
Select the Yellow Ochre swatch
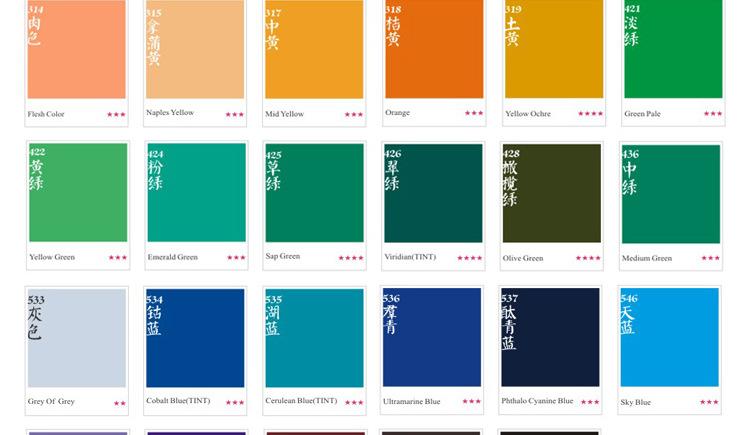coord(553,50)
